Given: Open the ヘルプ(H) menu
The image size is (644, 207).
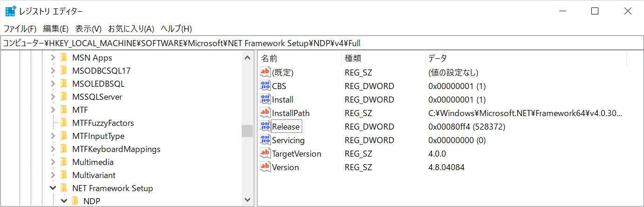Looking at the screenshot, I should (x=176, y=28).
